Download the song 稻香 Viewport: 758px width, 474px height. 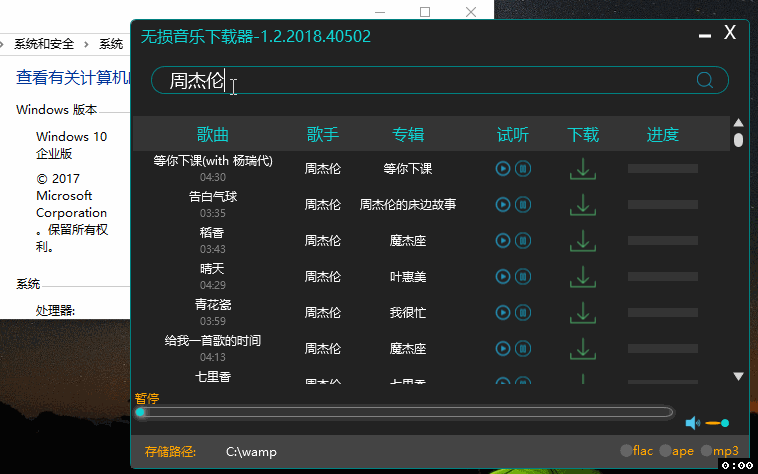583,241
